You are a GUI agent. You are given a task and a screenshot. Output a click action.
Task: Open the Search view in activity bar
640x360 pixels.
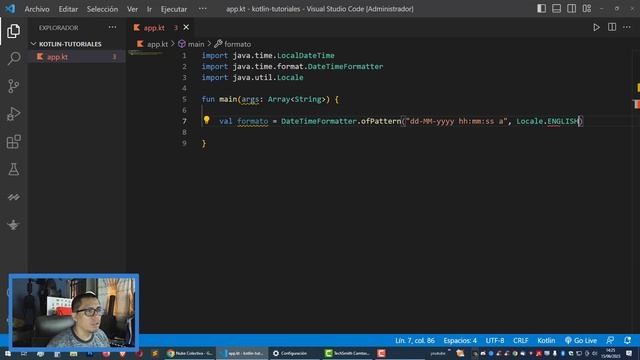pos(13,58)
